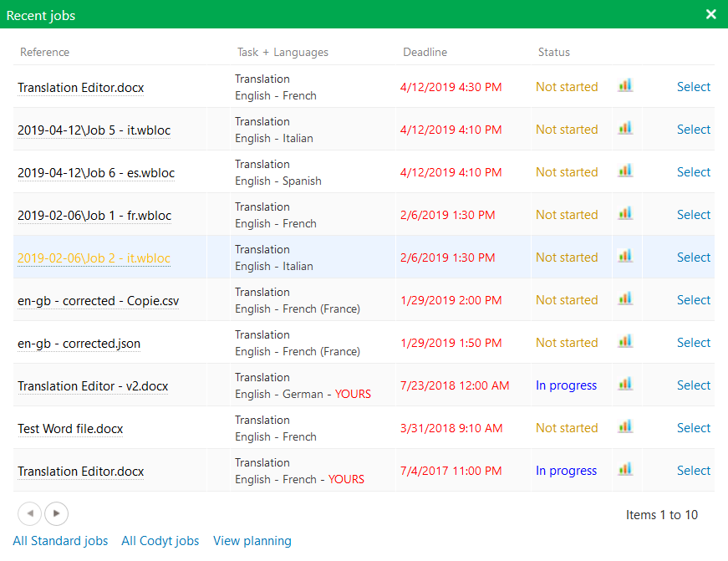Image resolution: width=728 pixels, height=561 pixels.
Task: Open Job 5 - it.wbloc reference name
Action: coord(96,130)
